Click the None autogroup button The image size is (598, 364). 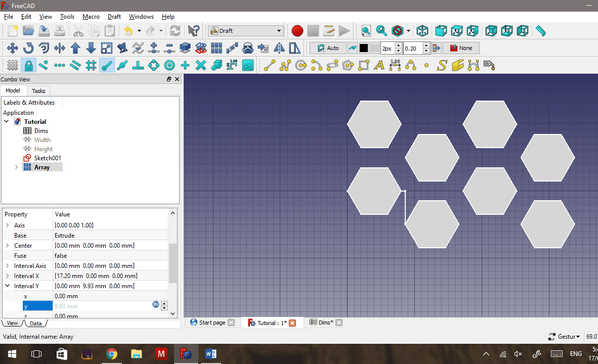click(461, 48)
